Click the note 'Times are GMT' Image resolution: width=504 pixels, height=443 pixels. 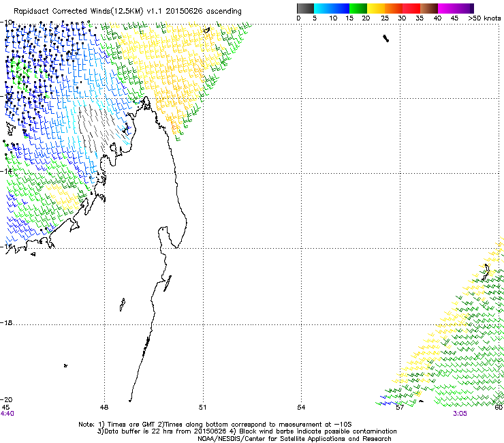(132, 425)
